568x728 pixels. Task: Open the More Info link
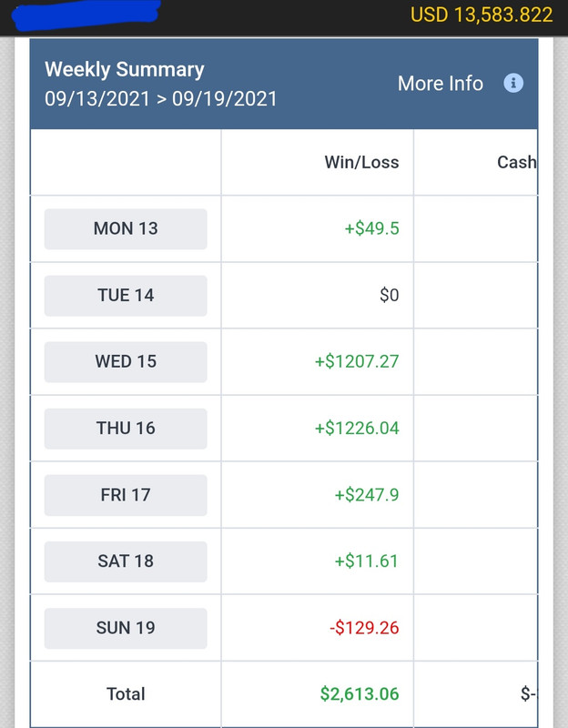pyautogui.click(x=441, y=84)
